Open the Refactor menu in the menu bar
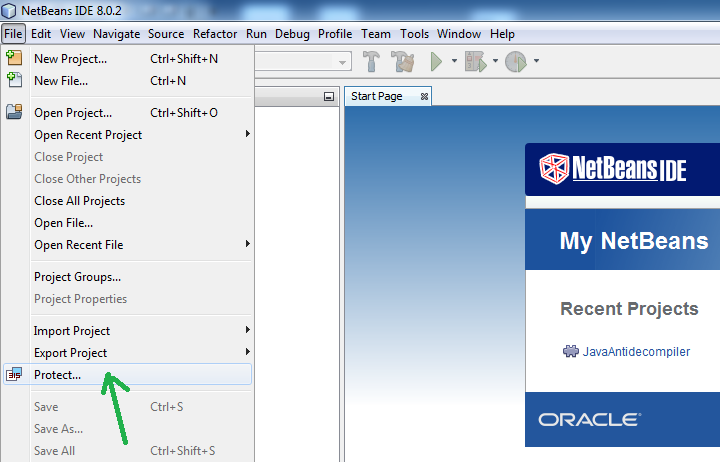This screenshot has height=462, width=720. pos(215,34)
